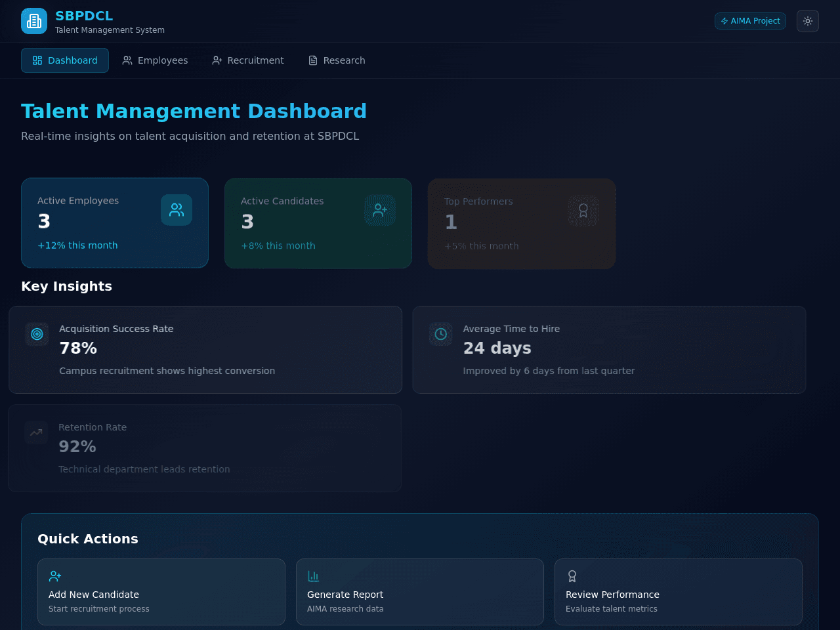The width and height of the screenshot is (840, 630).
Task: Click 'Evaluate talent metrics' caption
Action: [x=612, y=609]
